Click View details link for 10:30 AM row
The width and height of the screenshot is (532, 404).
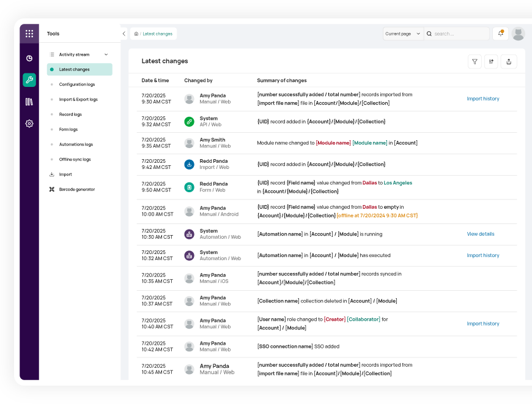coord(481,234)
